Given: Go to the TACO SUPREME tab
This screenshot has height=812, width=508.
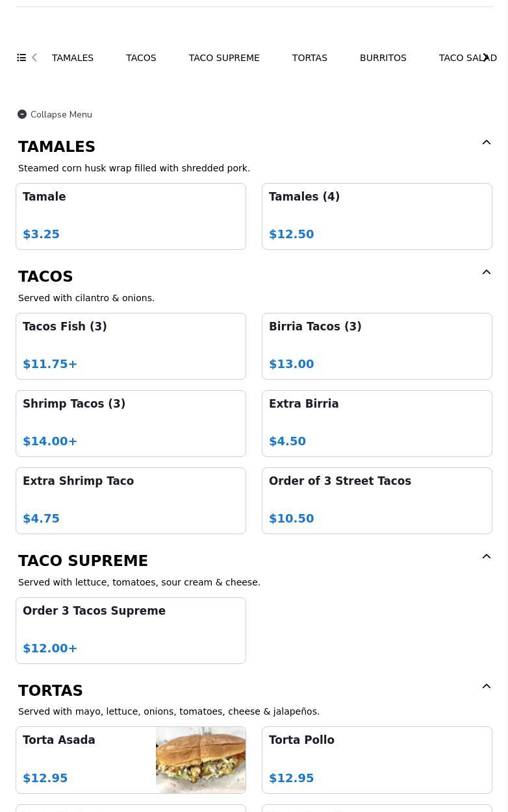Looking at the screenshot, I should click(x=224, y=58).
